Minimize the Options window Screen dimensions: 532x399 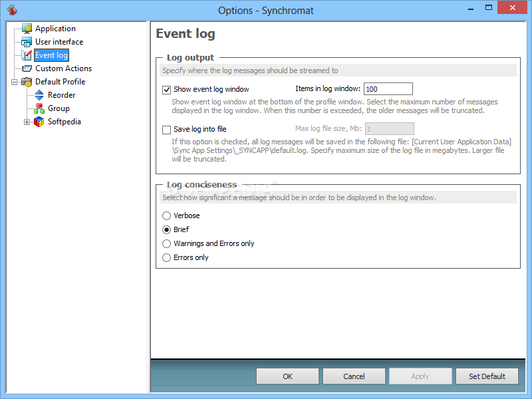click(x=471, y=8)
